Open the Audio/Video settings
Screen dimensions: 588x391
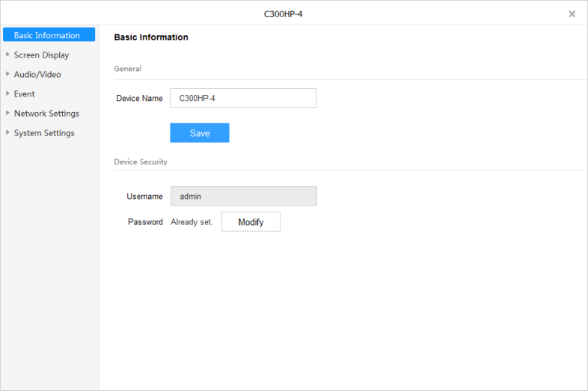point(37,74)
